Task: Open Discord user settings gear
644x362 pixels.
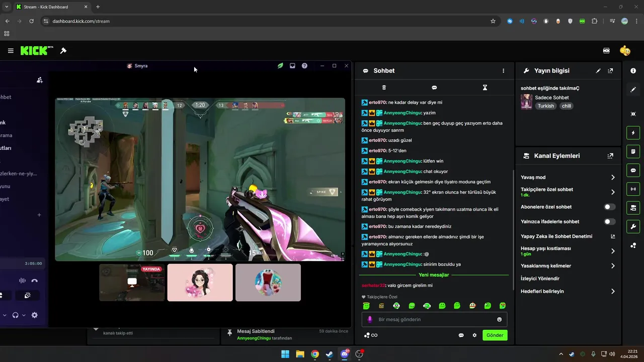Action: point(34,315)
